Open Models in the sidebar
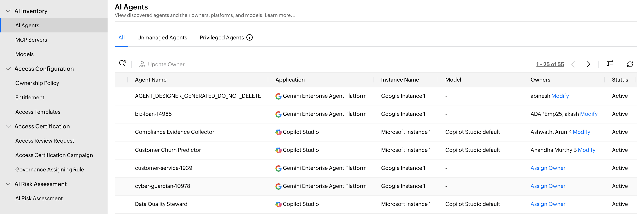The image size is (644, 214). tap(25, 54)
